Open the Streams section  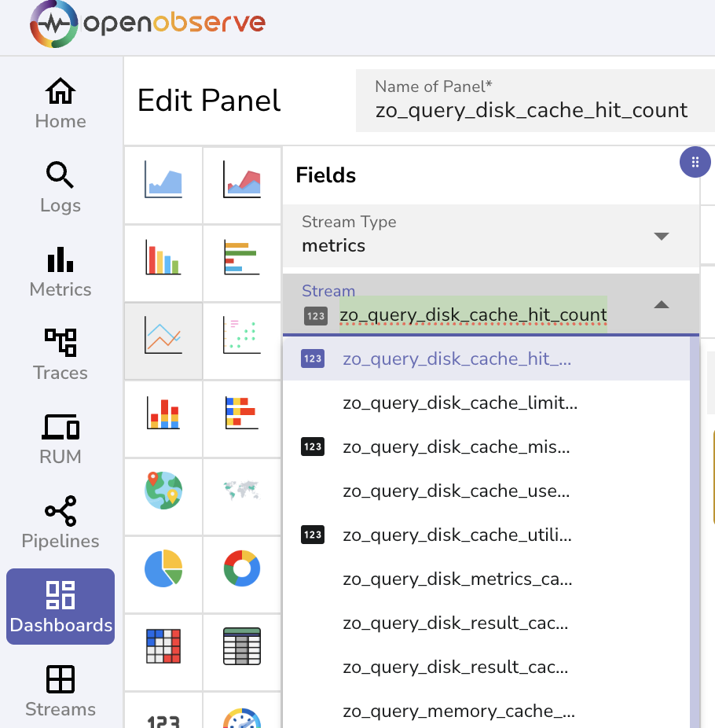(60, 692)
